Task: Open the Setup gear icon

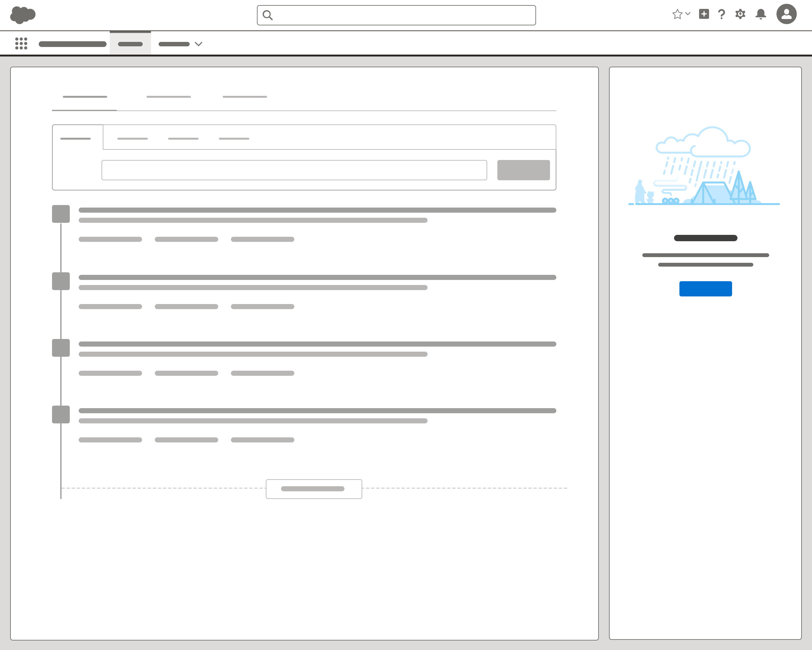Action: pos(740,14)
